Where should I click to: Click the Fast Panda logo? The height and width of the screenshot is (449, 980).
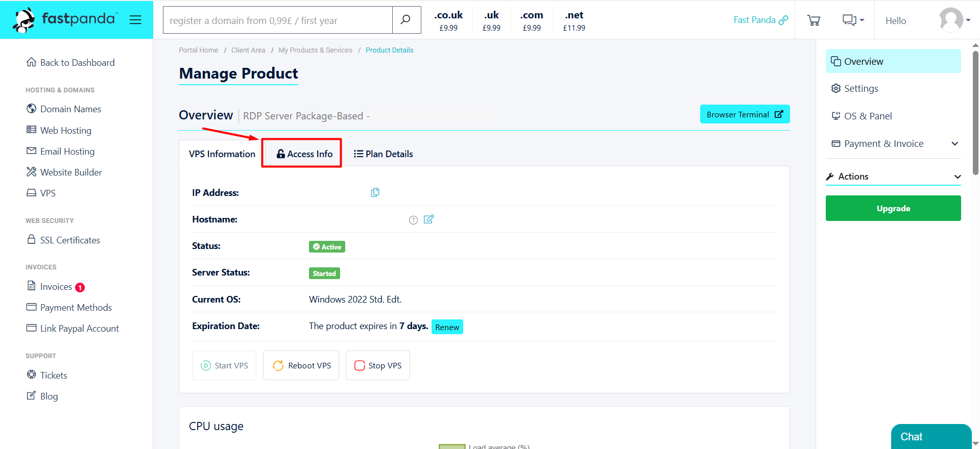65,20
